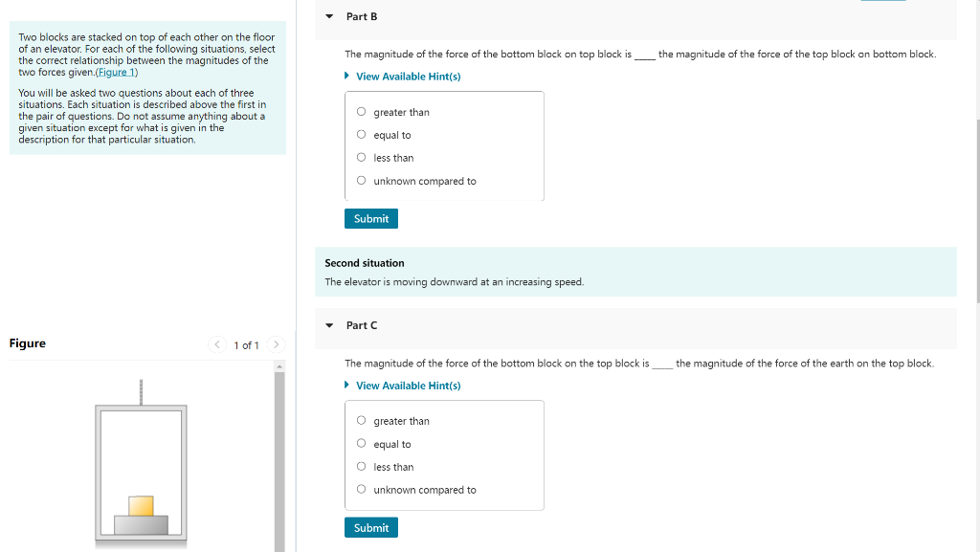This screenshot has height=552, width=980.
Task: Click the figure panel scrollbar up arrow
Action: coord(279,365)
